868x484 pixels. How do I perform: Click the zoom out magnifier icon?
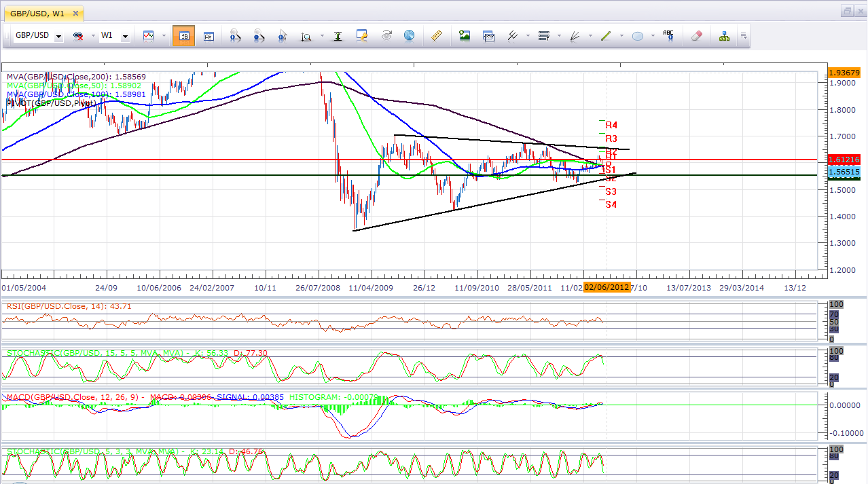(258, 36)
